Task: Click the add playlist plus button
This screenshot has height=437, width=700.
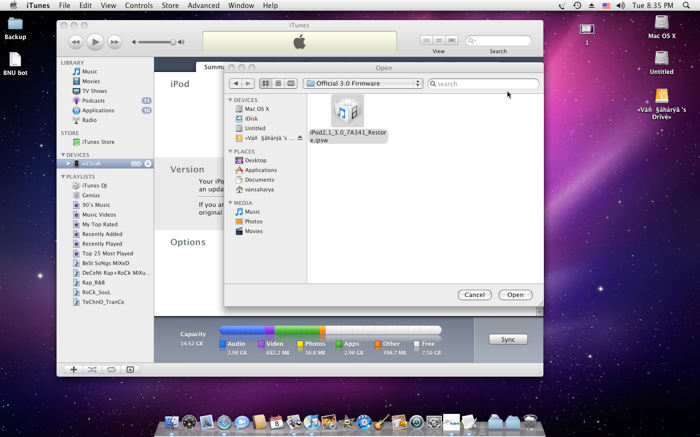Action: [74, 370]
